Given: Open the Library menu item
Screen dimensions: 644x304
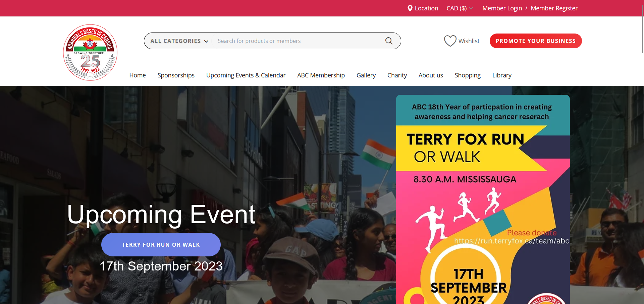Looking at the screenshot, I should tap(502, 75).
